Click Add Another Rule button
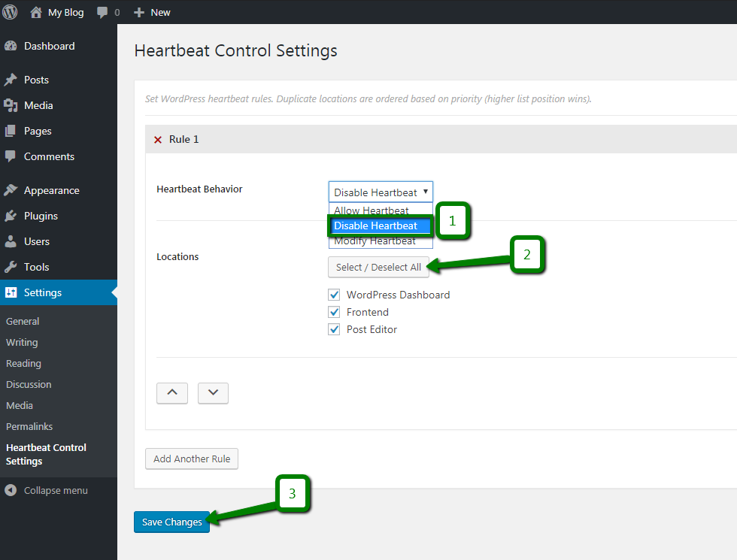Image resolution: width=737 pixels, height=560 pixels. (192, 459)
